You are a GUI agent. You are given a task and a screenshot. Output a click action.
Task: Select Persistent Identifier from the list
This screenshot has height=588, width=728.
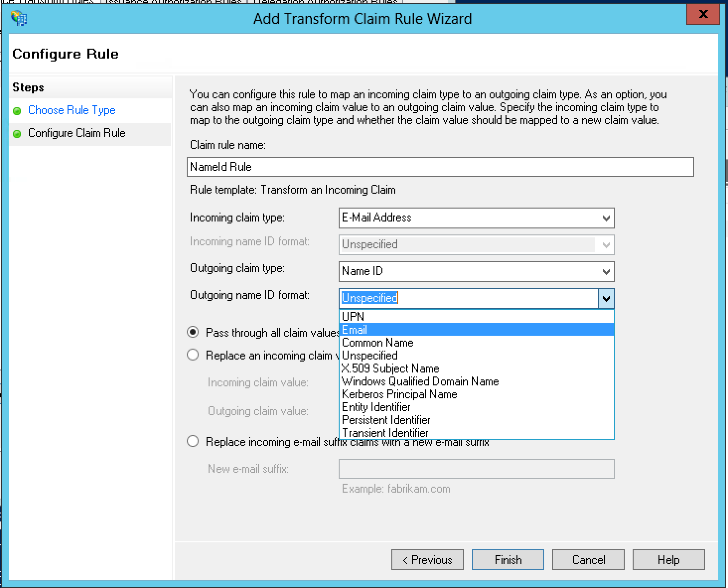pyautogui.click(x=386, y=420)
